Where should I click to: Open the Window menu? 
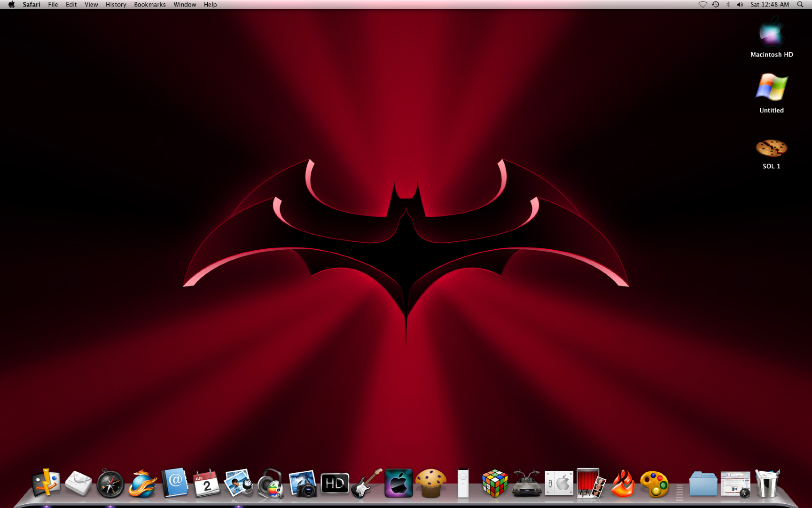coord(185,5)
